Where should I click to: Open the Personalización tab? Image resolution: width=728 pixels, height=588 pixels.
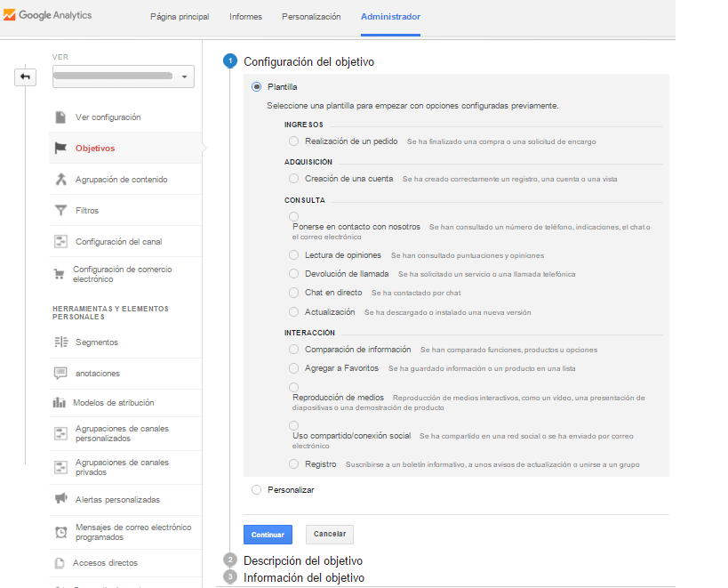coord(311,17)
